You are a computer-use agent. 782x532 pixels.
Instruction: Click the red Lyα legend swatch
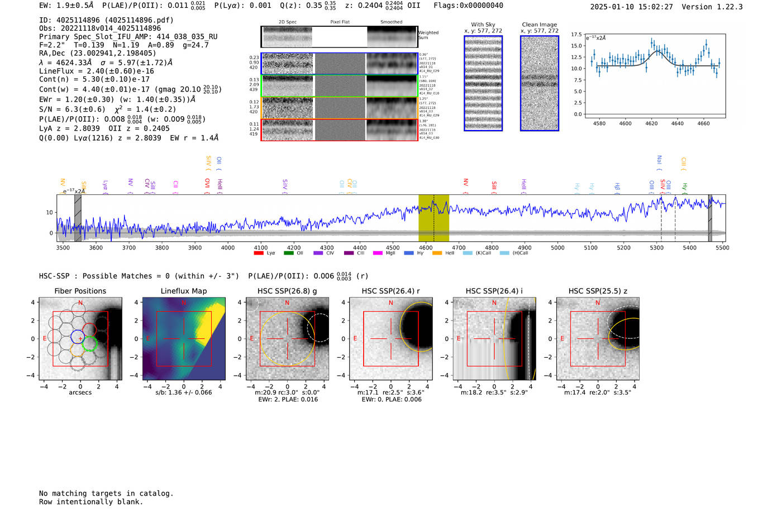(x=258, y=253)
